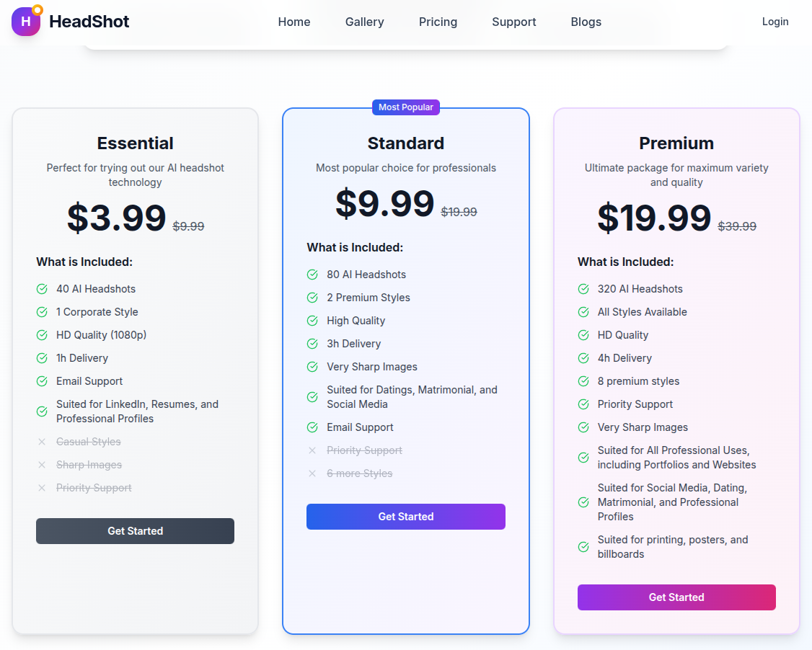Click the HeadShot purple logo icon
Image resolution: width=812 pixels, height=650 pixels.
26,22
